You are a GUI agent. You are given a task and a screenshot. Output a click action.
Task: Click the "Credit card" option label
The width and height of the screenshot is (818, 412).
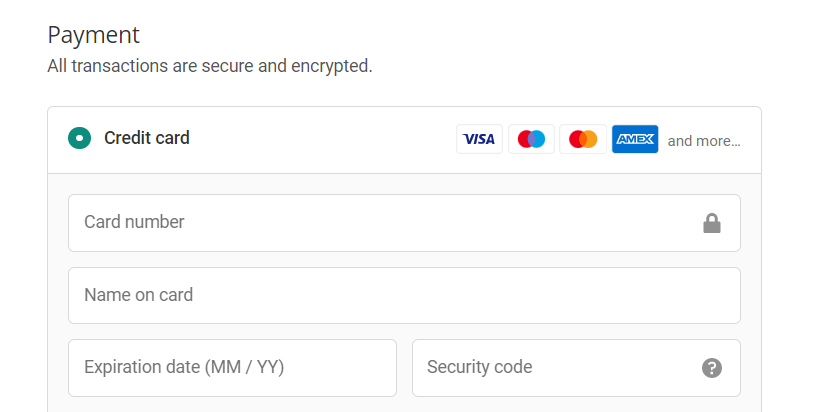coord(147,138)
